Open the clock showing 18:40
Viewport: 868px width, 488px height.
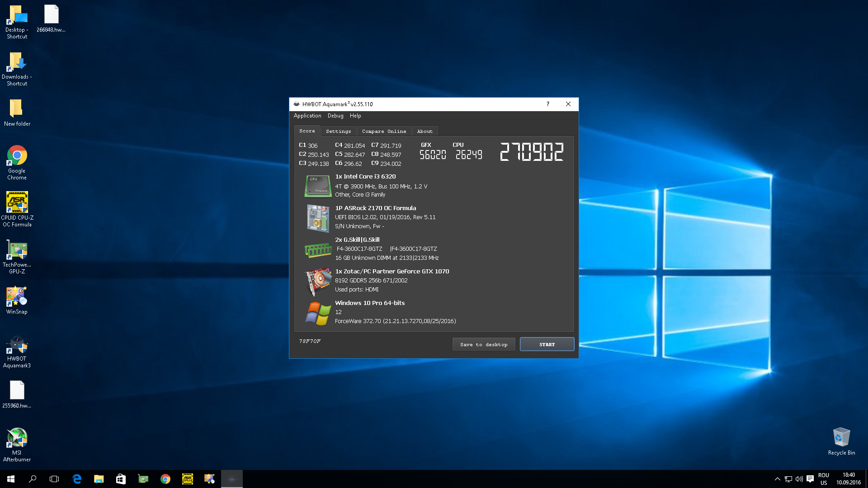point(849,479)
